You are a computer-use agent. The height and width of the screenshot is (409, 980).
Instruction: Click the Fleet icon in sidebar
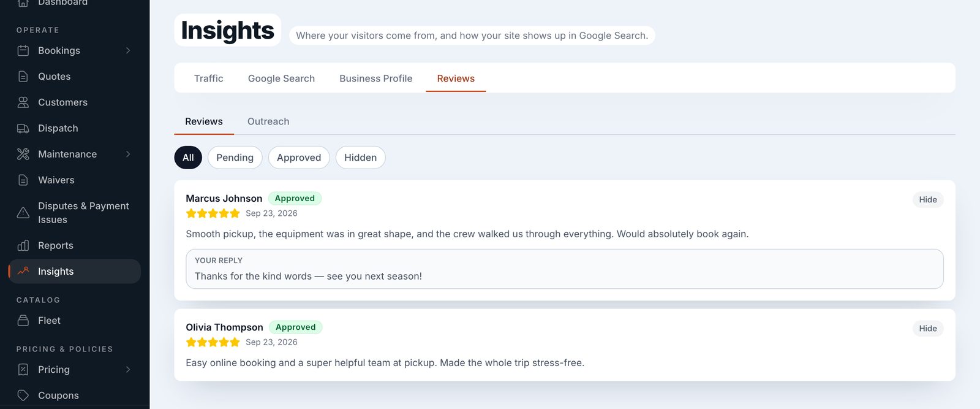[x=23, y=320]
